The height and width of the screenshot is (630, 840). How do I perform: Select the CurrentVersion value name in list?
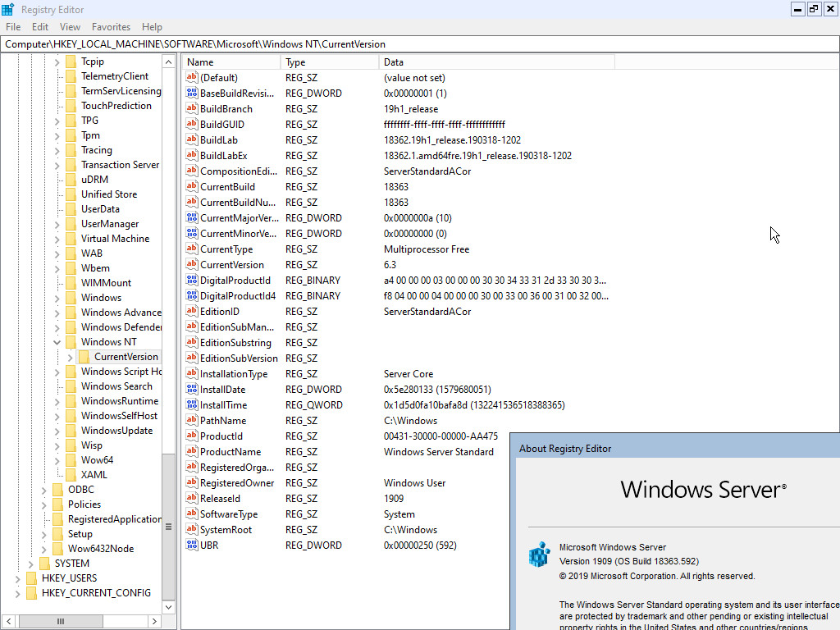[232, 264]
